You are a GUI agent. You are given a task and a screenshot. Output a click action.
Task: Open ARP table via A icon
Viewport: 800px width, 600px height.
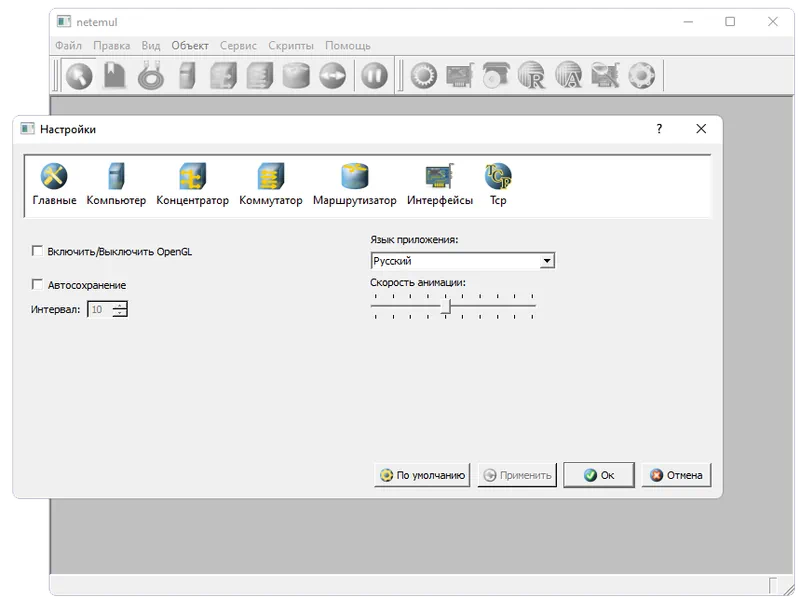point(568,76)
